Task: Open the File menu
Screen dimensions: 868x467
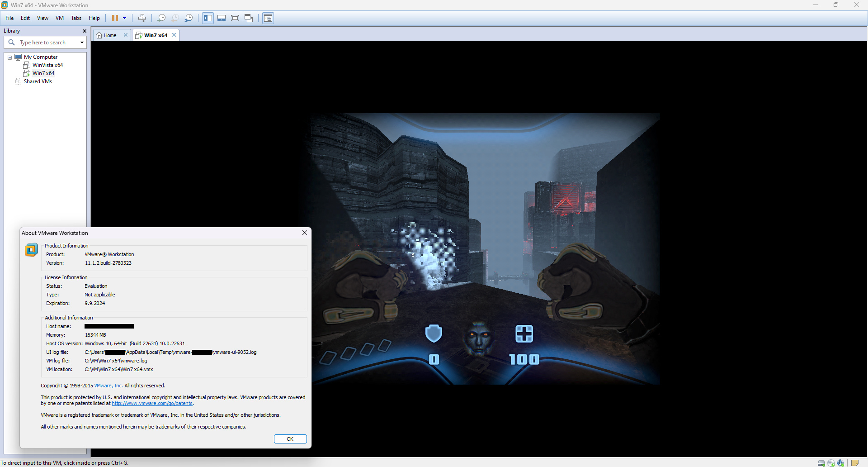Action: 9,18
